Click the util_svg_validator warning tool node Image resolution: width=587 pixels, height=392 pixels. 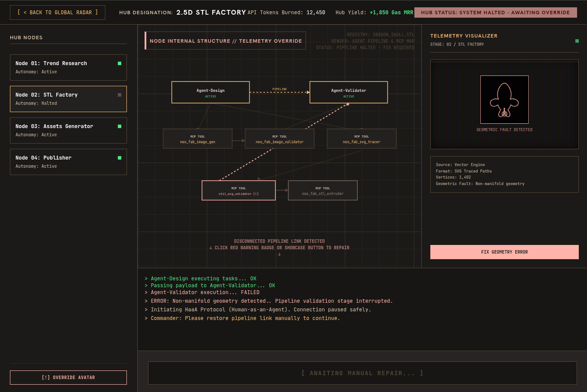[239, 191]
